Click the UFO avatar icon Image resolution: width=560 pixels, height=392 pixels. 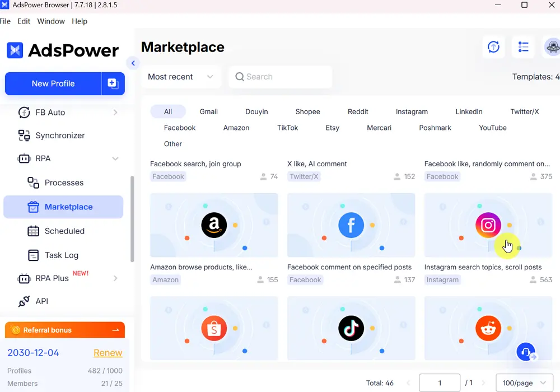[553, 47]
